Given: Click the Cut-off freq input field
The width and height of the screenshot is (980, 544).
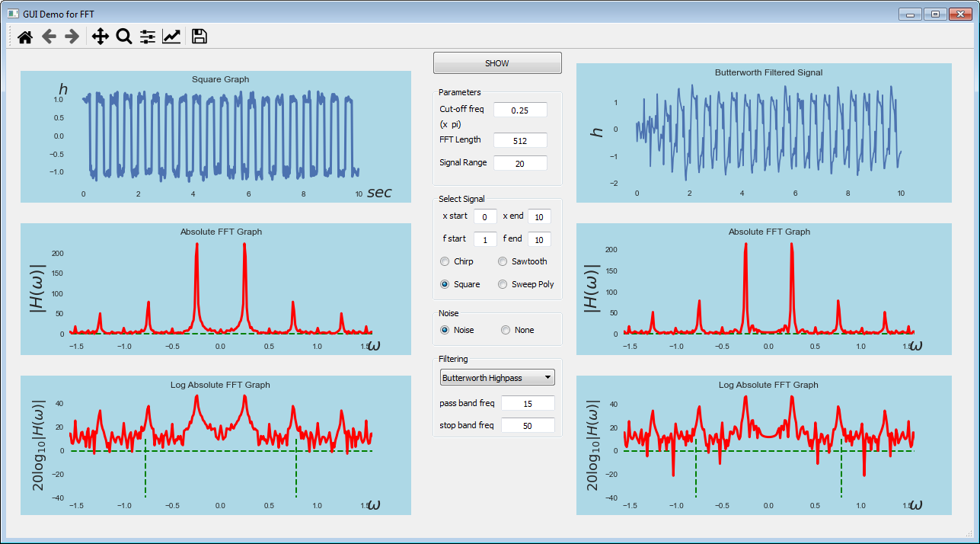Looking at the screenshot, I should coord(520,110).
